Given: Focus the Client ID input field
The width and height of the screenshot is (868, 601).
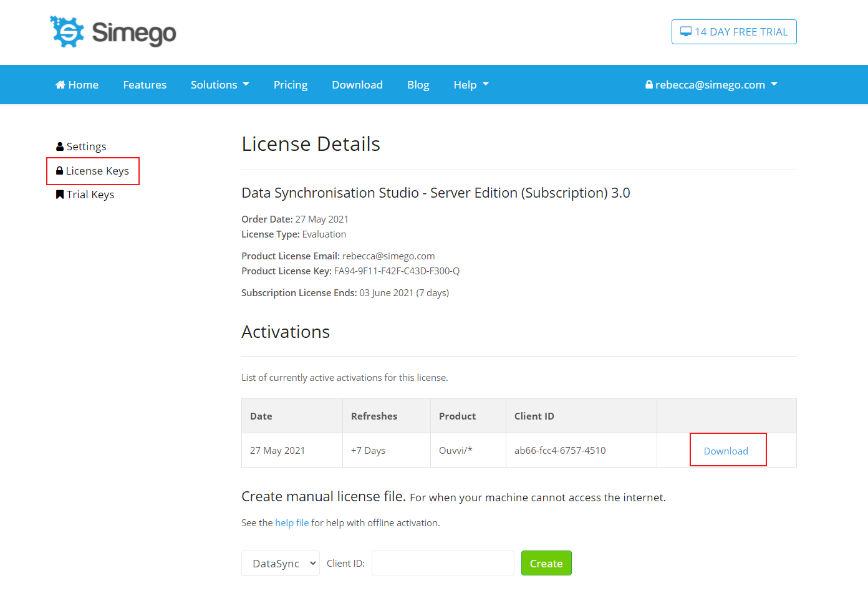Looking at the screenshot, I should pyautogui.click(x=443, y=563).
